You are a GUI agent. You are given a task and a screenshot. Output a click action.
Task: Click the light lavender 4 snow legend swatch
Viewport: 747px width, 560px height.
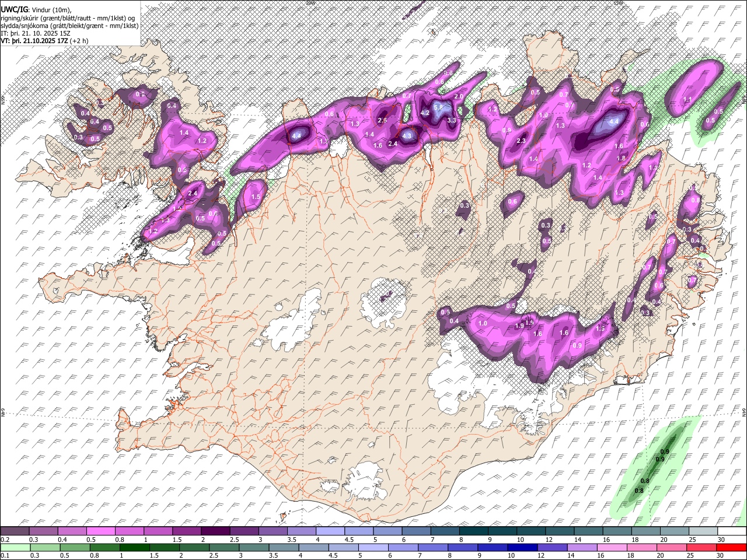[x=330, y=531]
